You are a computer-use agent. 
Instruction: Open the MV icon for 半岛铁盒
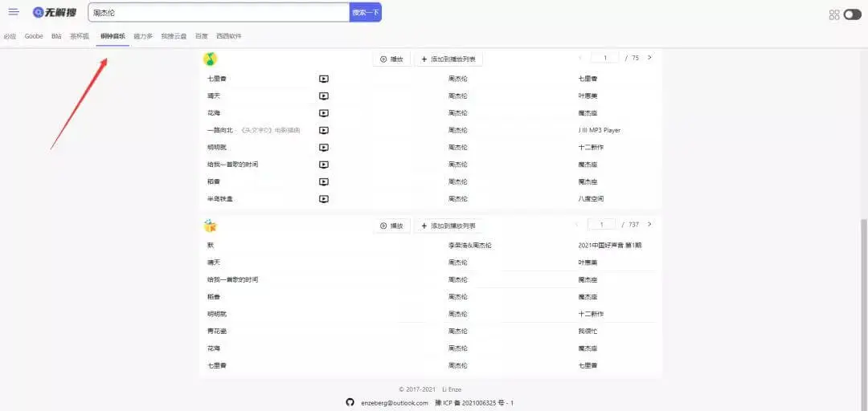[324, 199]
